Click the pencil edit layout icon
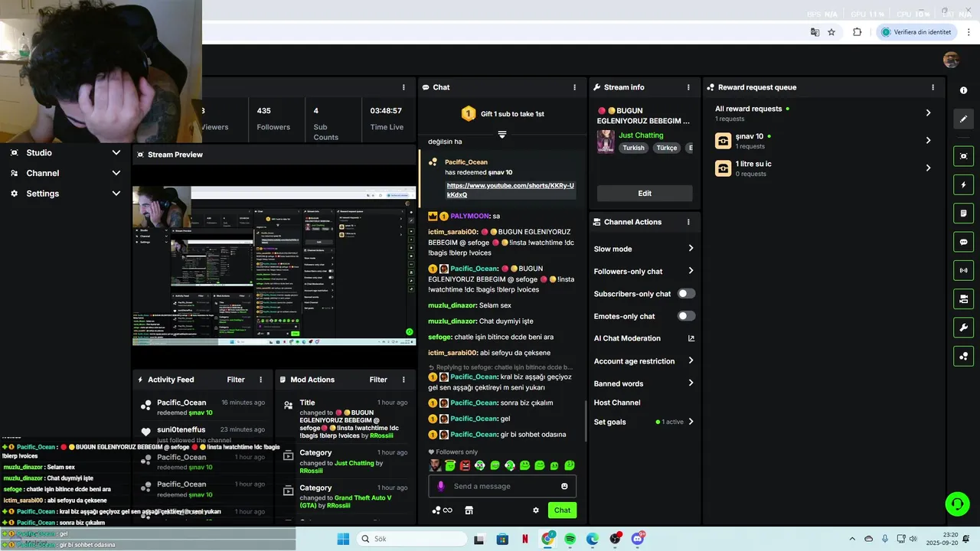Image resolution: width=980 pixels, height=551 pixels. (963, 119)
